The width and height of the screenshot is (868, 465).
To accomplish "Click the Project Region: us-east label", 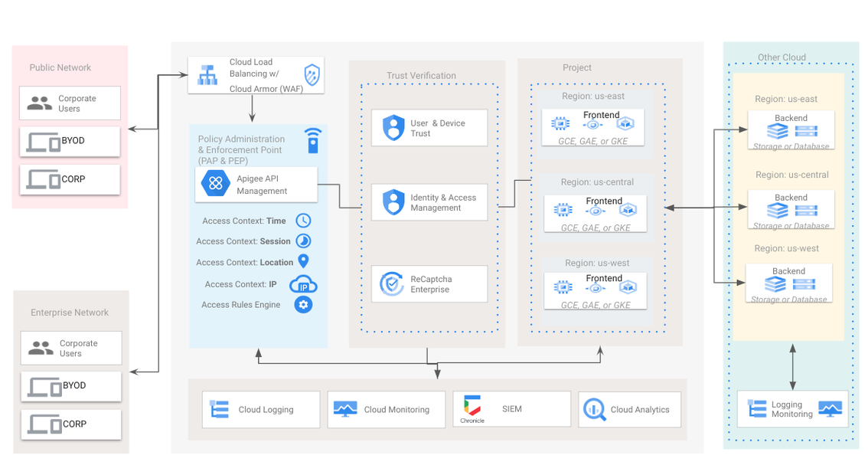I will (x=593, y=96).
